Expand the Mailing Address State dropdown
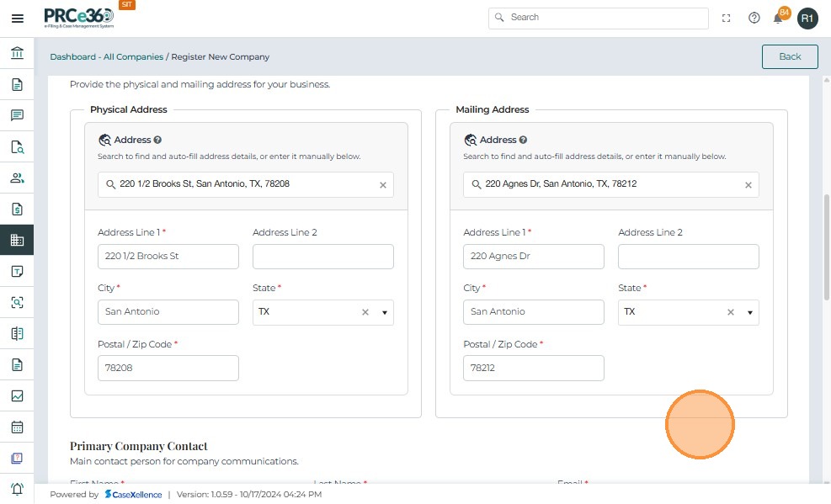 750,312
